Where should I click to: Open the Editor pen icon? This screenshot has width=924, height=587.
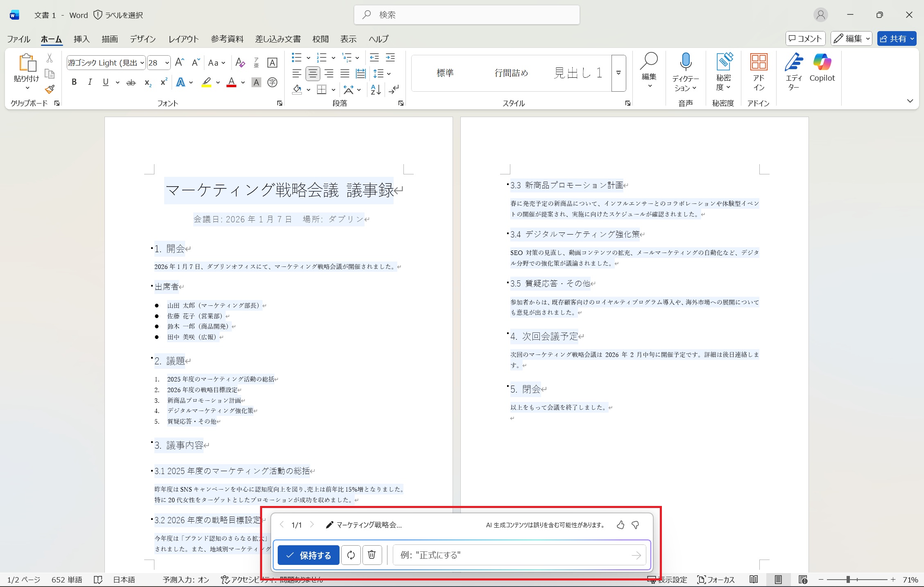pos(793,62)
